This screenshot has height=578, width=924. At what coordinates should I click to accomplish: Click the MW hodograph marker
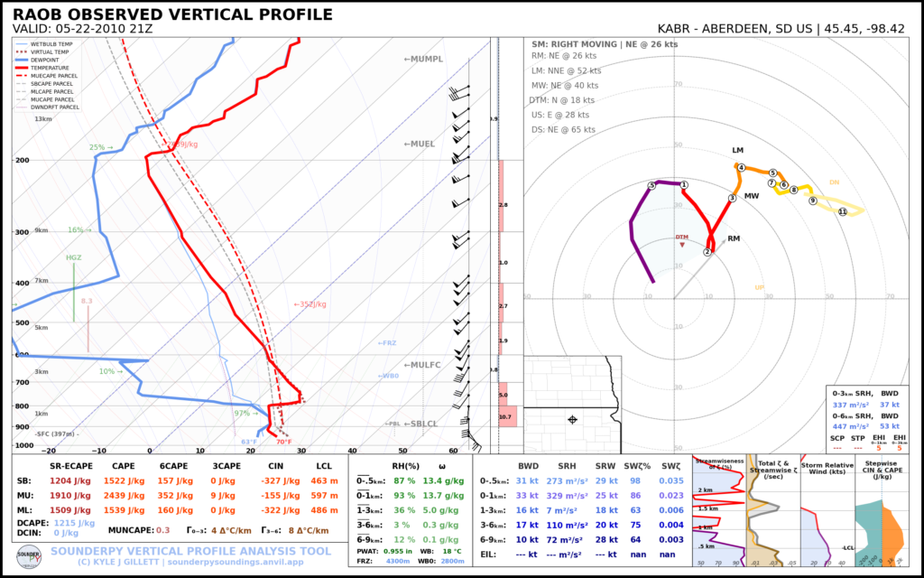pyautogui.click(x=751, y=196)
